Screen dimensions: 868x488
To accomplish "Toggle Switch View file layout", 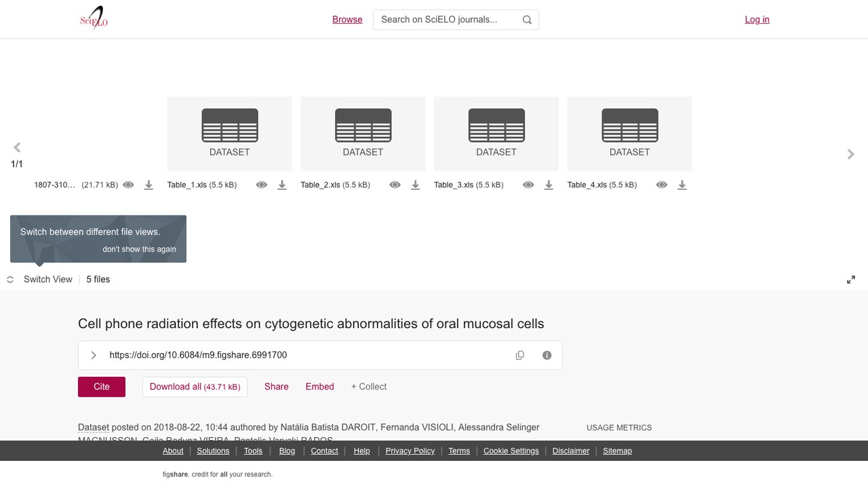I will [39, 279].
